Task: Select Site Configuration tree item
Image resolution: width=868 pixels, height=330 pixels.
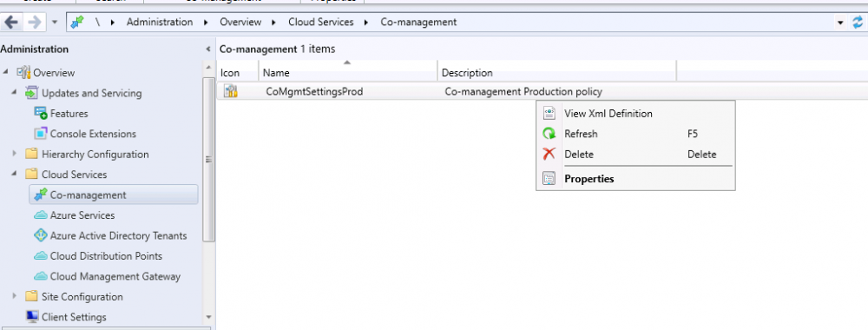Action: [x=82, y=297]
